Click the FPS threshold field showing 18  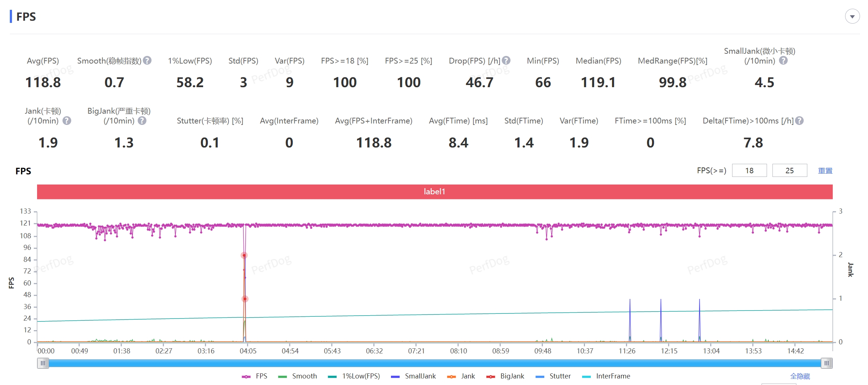point(749,171)
